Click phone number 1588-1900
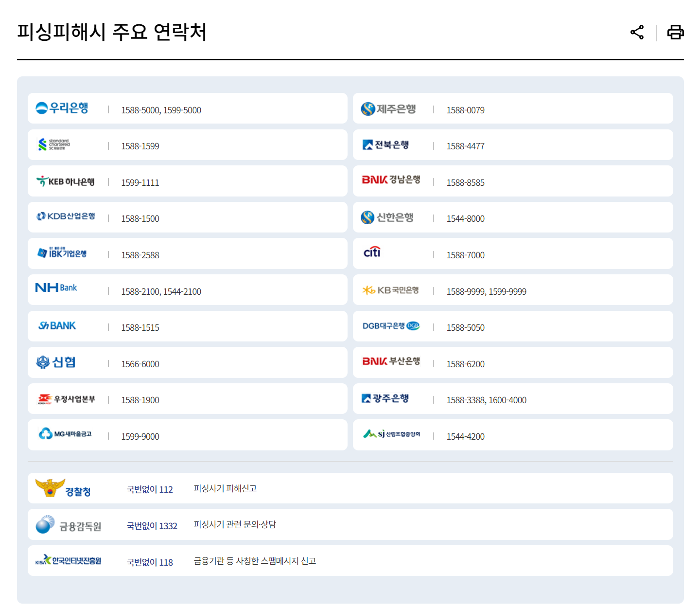Viewport: 700px width, 608px height. coord(140,400)
